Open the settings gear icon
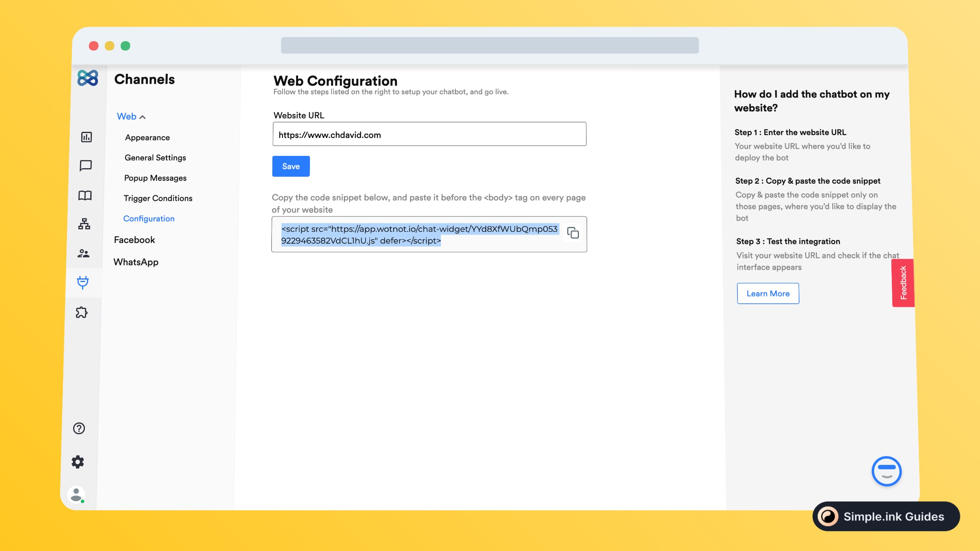Screen dimensions: 980x551 pyautogui.click(x=78, y=462)
